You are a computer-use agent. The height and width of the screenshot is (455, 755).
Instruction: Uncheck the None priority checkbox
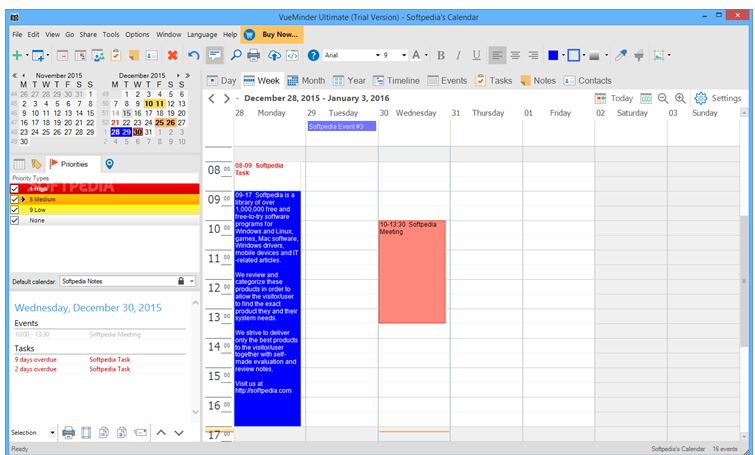(x=14, y=220)
